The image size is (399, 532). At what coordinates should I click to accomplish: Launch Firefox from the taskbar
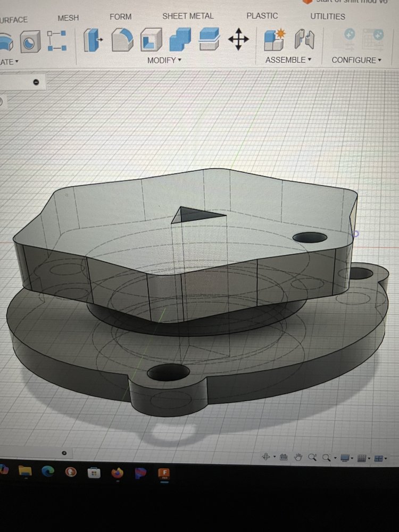click(x=117, y=472)
